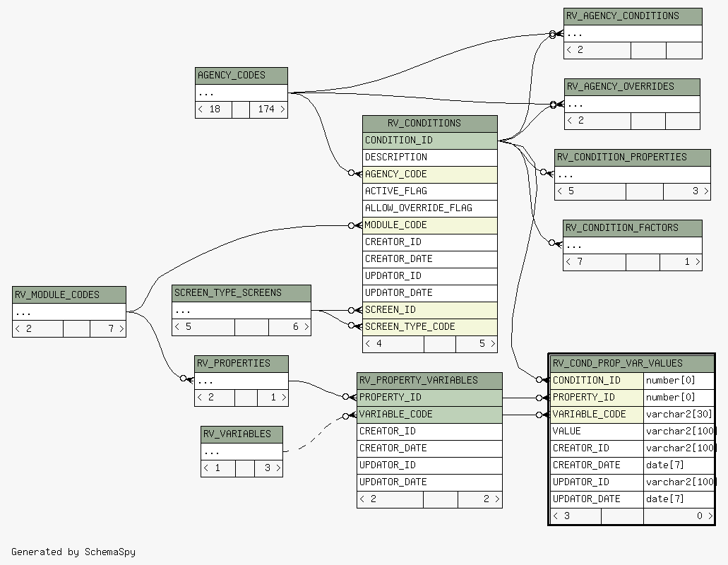This screenshot has height=565, width=728.
Task: Click the '3 >' children count in RV_CONDITION_PROPERTIES
Action: [x=687, y=191]
